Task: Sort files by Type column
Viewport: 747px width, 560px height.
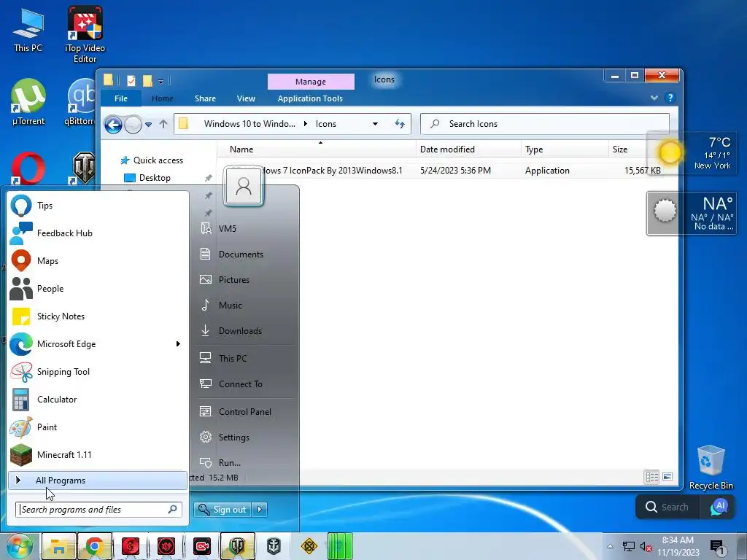Action: point(565,149)
